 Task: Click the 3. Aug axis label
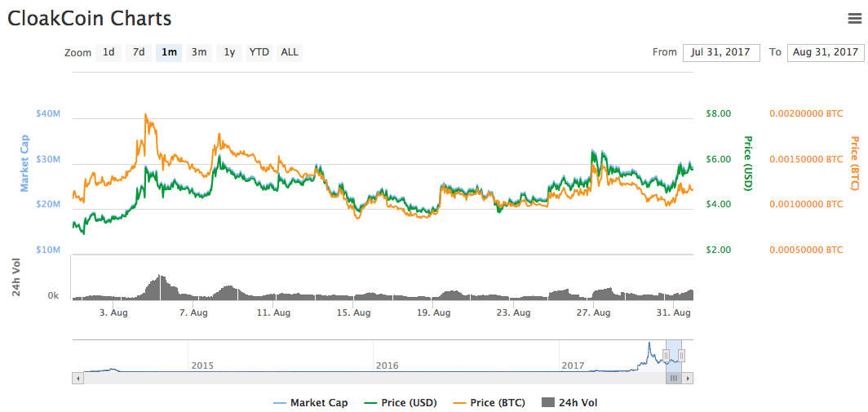point(113,313)
